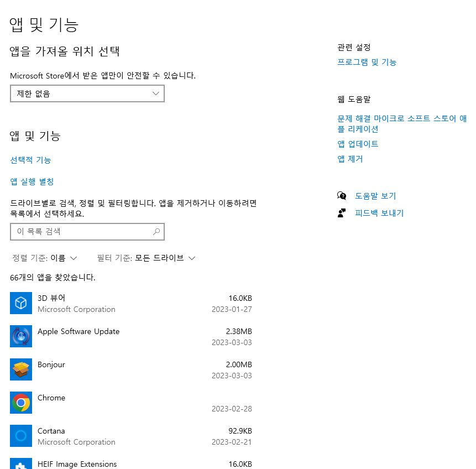Click the Chrome app icon

point(21,403)
